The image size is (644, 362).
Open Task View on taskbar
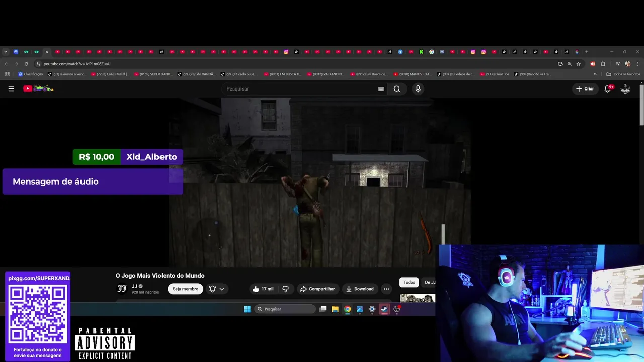click(323, 309)
